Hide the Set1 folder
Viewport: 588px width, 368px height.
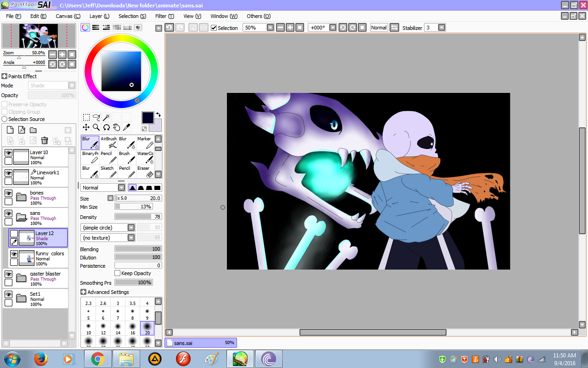click(x=8, y=294)
